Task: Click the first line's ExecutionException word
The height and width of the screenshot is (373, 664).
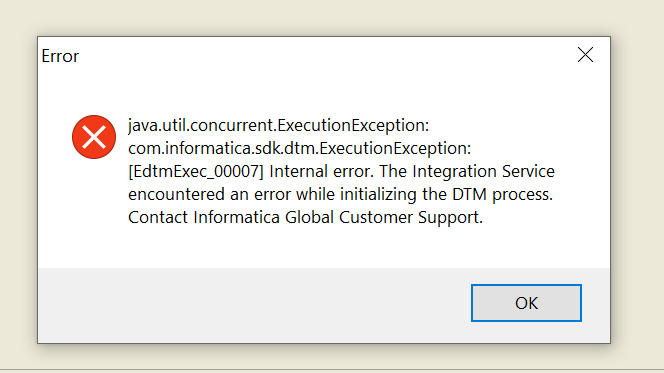Action: pos(353,125)
